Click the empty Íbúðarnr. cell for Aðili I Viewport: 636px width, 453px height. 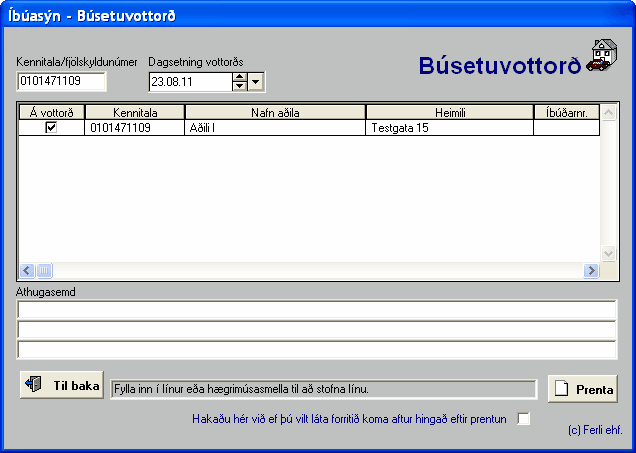click(x=567, y=128)
